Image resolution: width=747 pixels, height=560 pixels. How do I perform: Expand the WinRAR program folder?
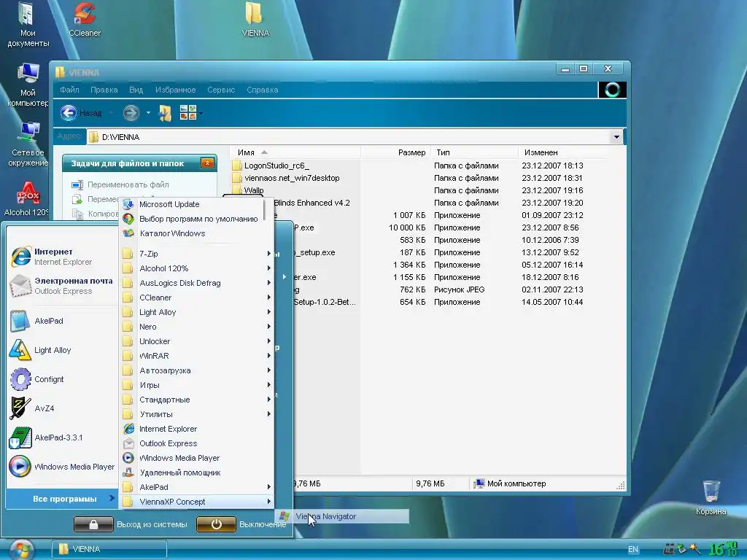(x=197, y=356)
